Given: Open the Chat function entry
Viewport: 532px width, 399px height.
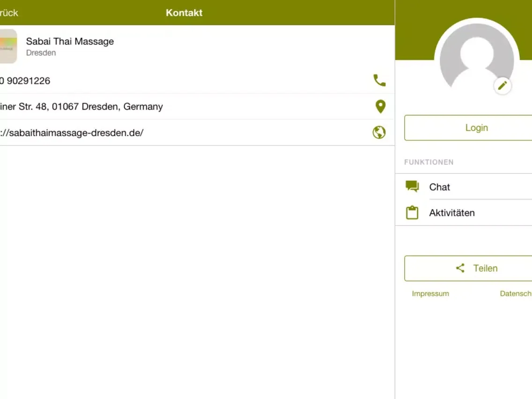Looking at the screenshot, I should tap(464, 186).
